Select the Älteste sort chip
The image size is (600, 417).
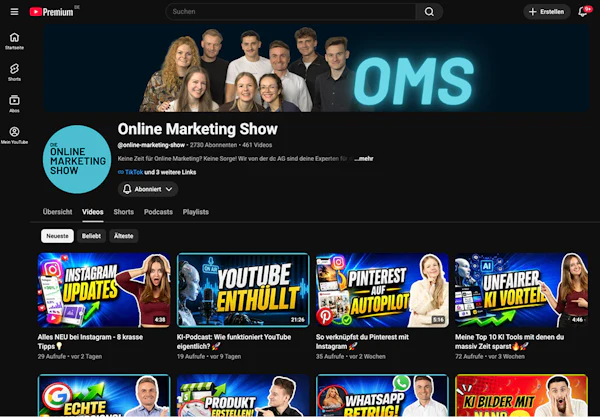pos(124,236)
